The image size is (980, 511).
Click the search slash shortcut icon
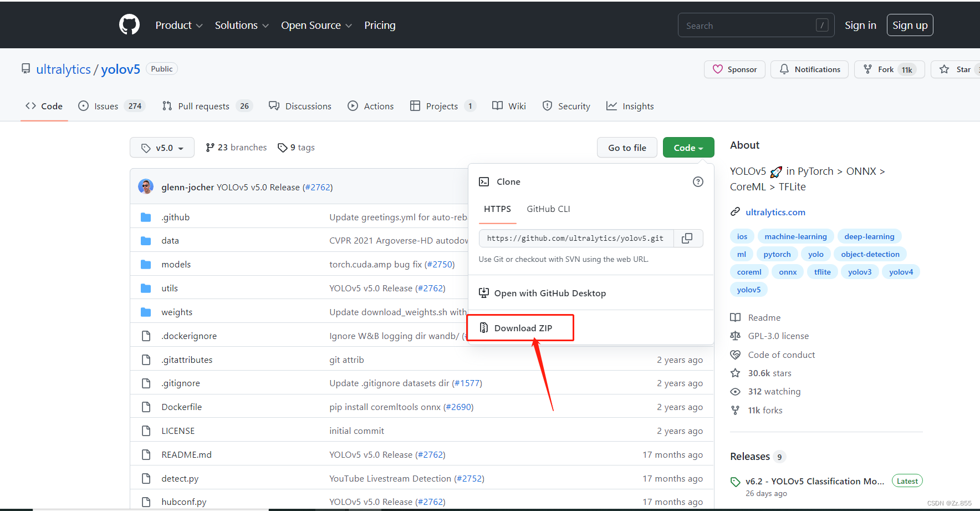coord(822,25)
